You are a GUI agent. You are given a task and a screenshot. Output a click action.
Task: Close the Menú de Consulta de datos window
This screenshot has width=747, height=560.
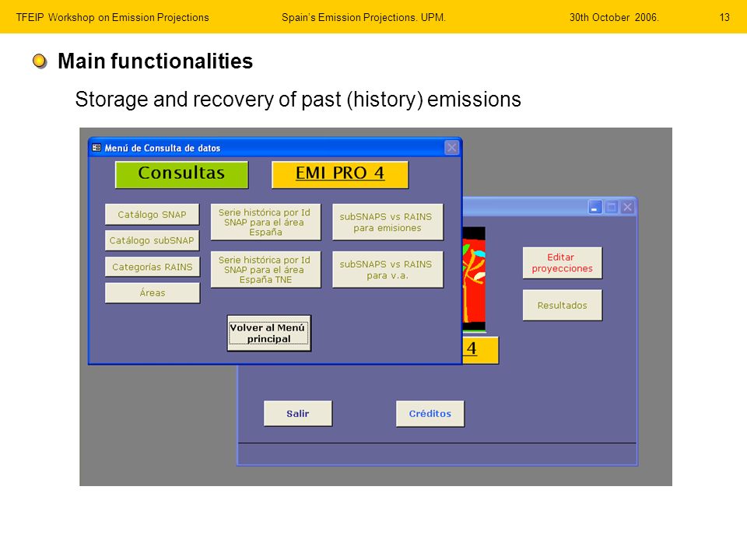click(451, 148)
